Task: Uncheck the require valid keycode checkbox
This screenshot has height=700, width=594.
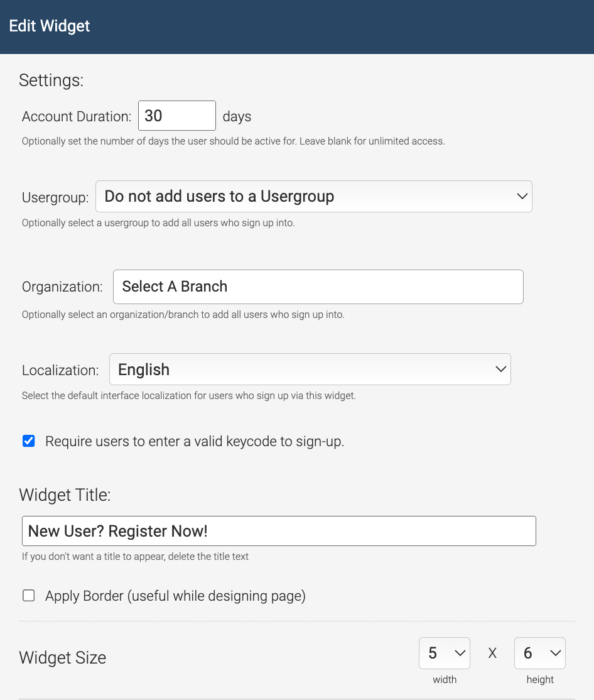Action: pos(28,441)
